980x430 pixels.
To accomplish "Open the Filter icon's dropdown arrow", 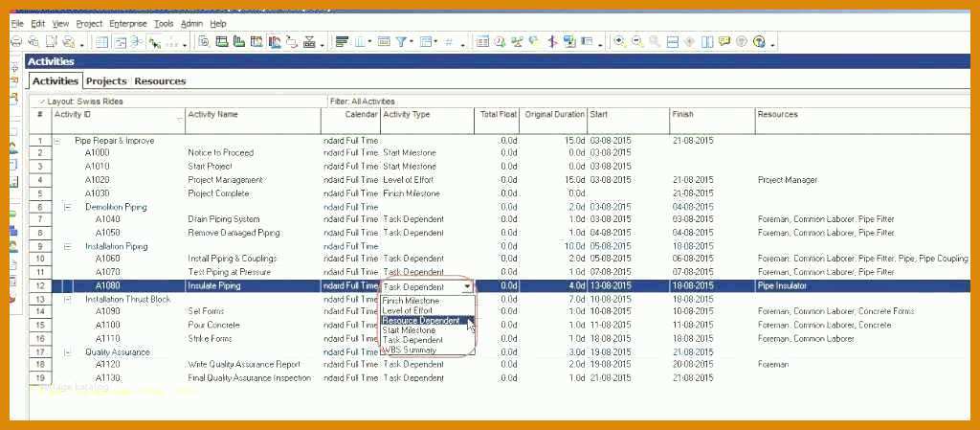I will pos(412,42).
